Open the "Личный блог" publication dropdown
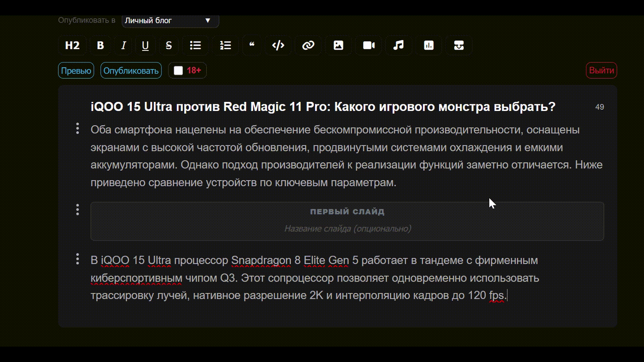This screenshot has height=362, width=644. (x=170, y=21)
